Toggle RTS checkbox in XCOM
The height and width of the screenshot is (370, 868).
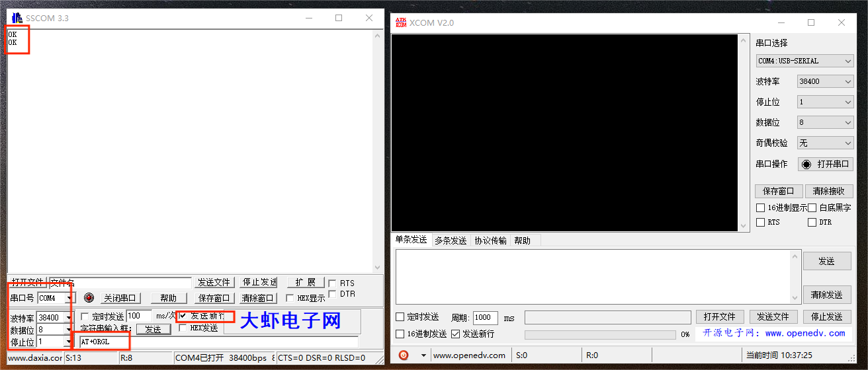[760, 222]
